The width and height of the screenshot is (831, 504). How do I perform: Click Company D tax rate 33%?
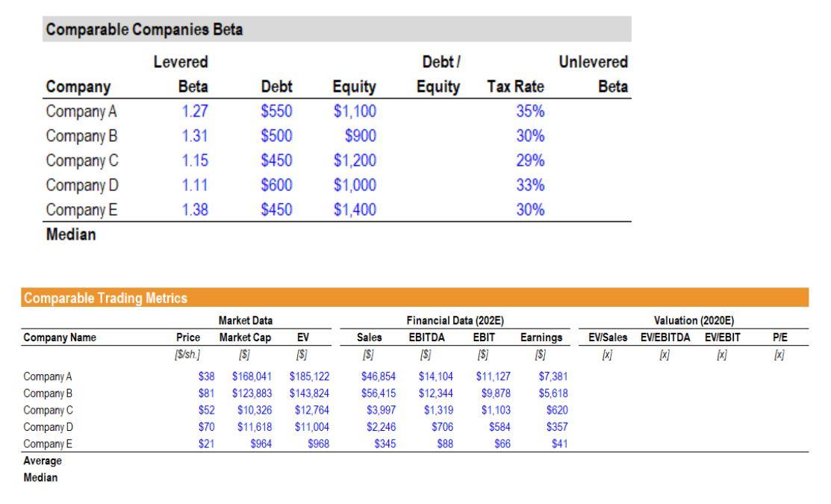pos(530,185)
